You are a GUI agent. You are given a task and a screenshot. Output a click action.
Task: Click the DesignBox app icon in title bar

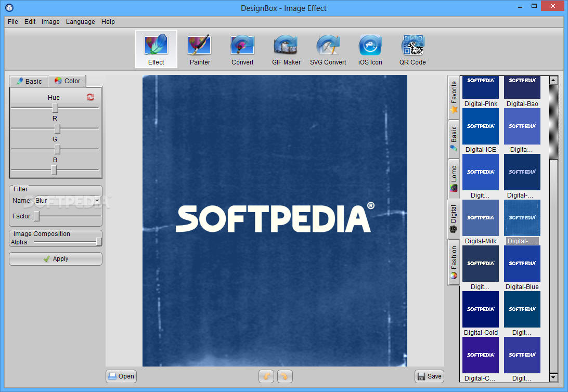pos(9,8)
